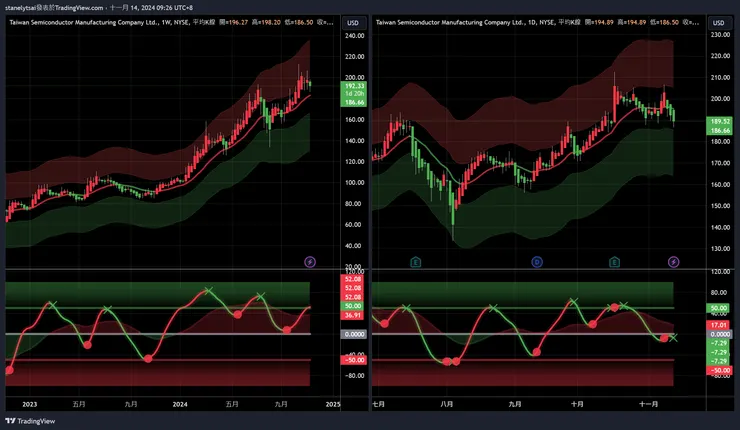740x430 pixels.
Task: Click the 0.0000 zero-line label on weekly oscillator
Action: (353, 334)
